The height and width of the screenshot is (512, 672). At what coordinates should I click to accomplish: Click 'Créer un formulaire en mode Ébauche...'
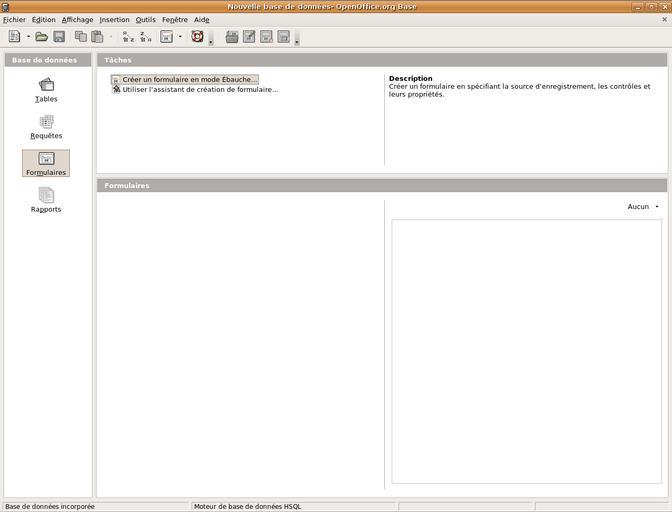click(189, 79)
